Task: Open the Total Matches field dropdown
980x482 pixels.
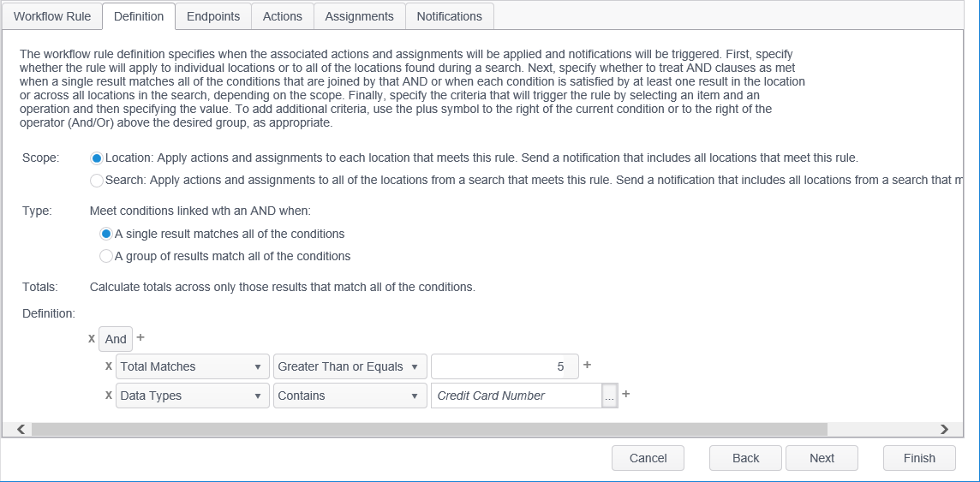Action: 193,366
